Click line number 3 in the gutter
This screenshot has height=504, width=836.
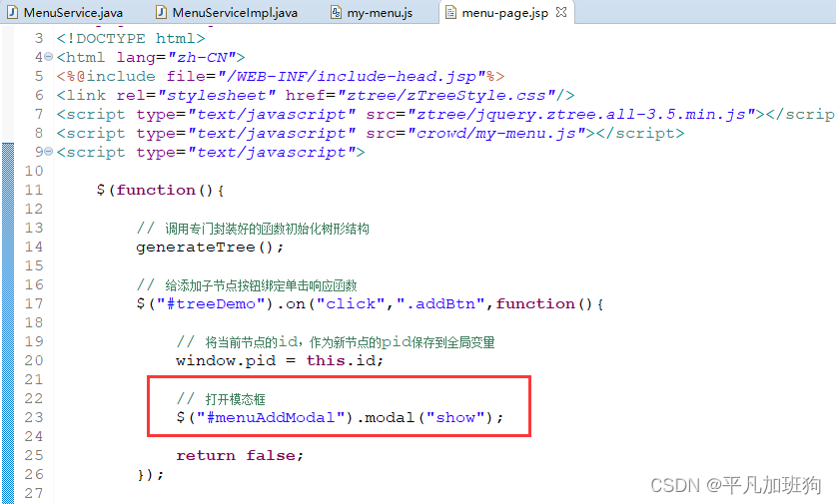(39, 38)
